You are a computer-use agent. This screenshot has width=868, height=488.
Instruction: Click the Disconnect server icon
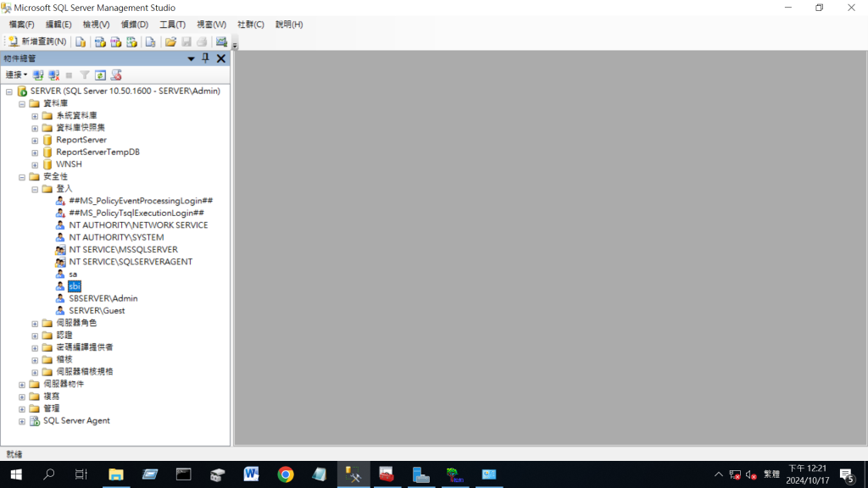coord(53,75)
